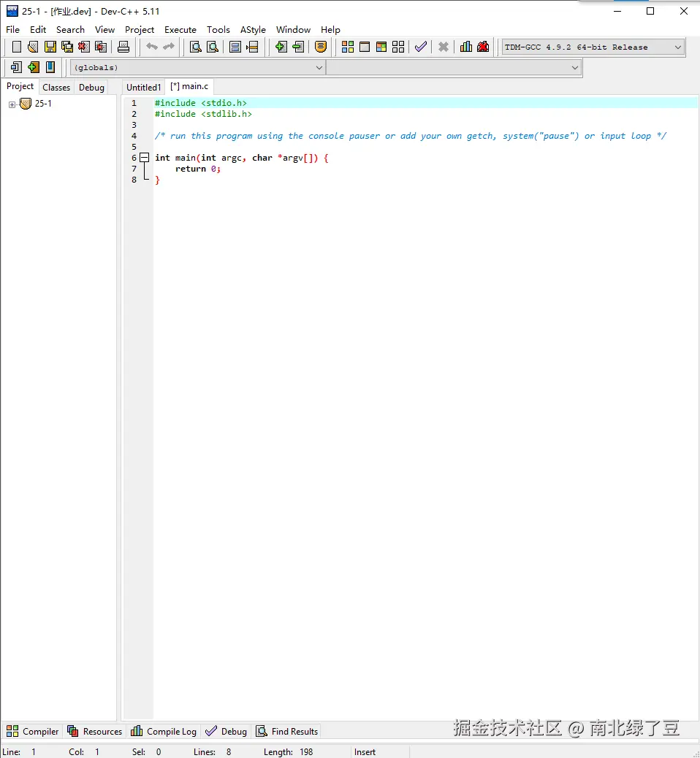
Task: Click the Redo arrow icon
Action: pyautogui.click(x=169, y=47)
